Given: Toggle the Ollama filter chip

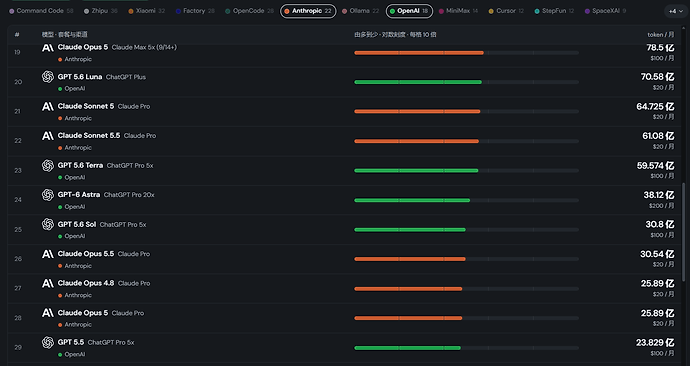Looking at the screenshot, I should 360,11.
